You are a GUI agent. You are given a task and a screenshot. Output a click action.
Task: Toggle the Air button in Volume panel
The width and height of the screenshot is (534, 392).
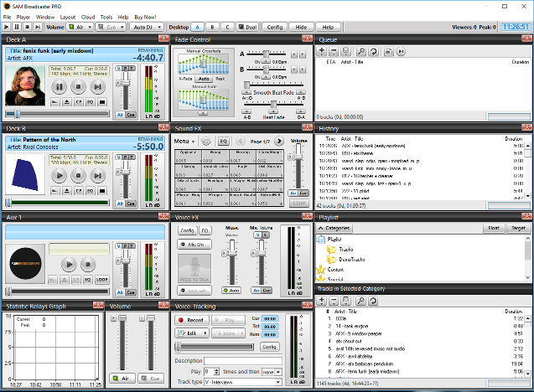[x=124, y=379]
